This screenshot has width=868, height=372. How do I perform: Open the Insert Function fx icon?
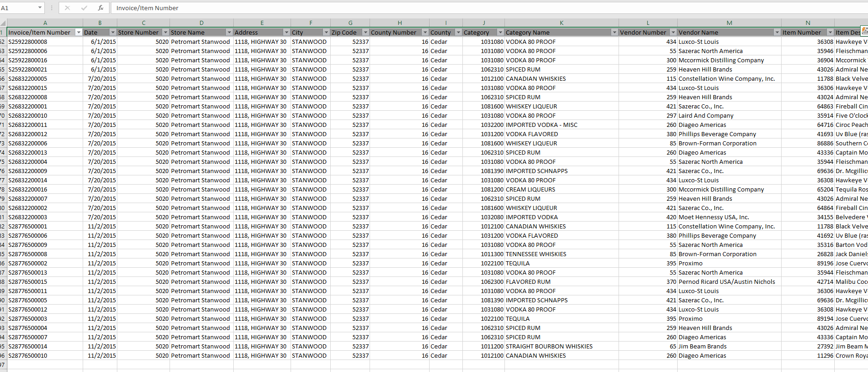pos(101,8)
